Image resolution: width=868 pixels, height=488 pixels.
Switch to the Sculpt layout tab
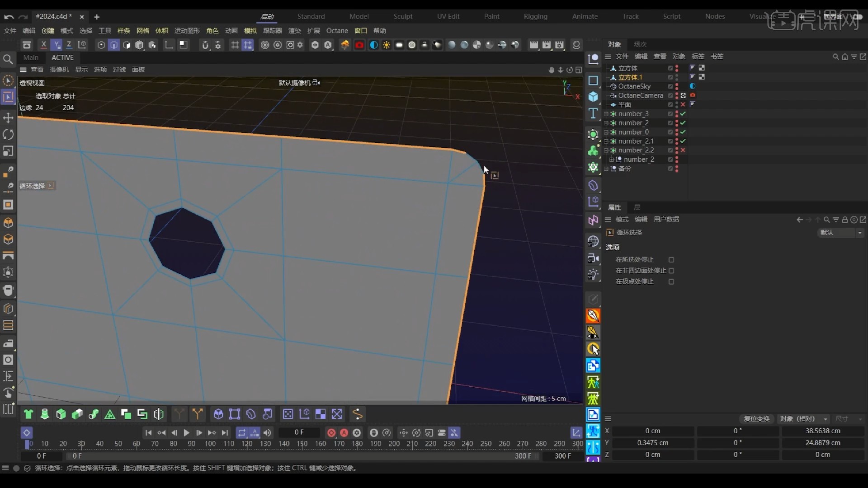click(403, 16)
